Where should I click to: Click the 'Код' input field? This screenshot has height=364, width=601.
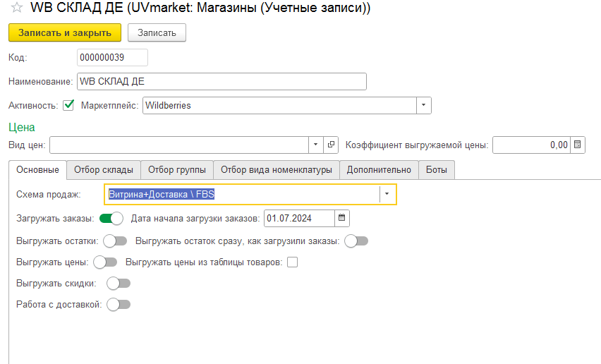[112, 57]
